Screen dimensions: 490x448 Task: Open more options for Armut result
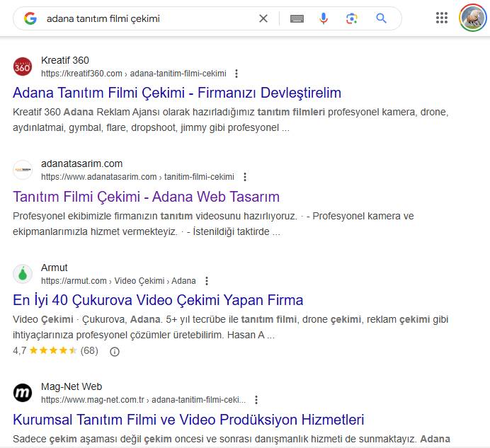point(206,281)
